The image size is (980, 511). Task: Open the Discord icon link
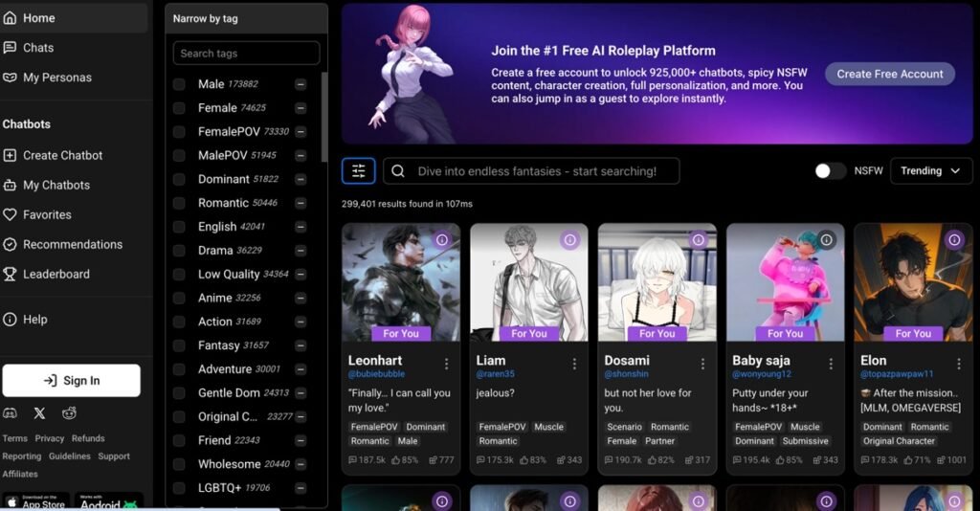pyautogui.click(x=10, y=413)
